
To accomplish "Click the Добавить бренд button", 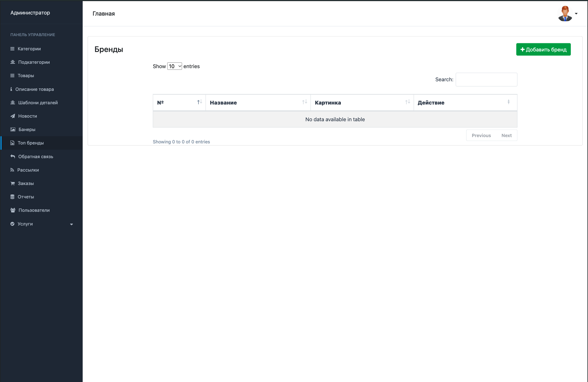I will pyautogui.click(x=543, y=50).
